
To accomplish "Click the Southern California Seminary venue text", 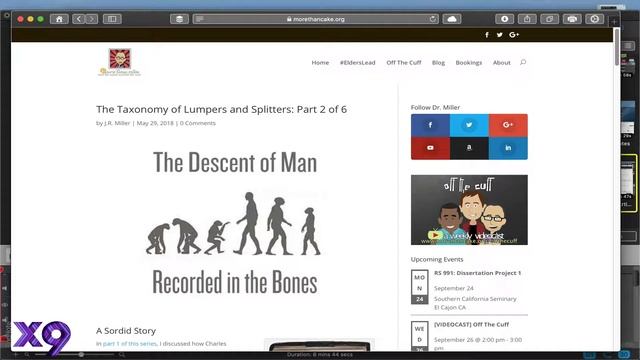I will click(475, 299).
